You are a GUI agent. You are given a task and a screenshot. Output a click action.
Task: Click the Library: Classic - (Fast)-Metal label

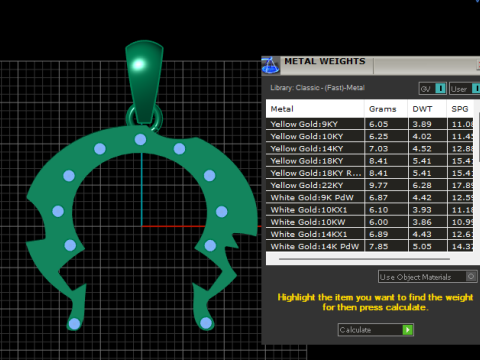point(318,88)
